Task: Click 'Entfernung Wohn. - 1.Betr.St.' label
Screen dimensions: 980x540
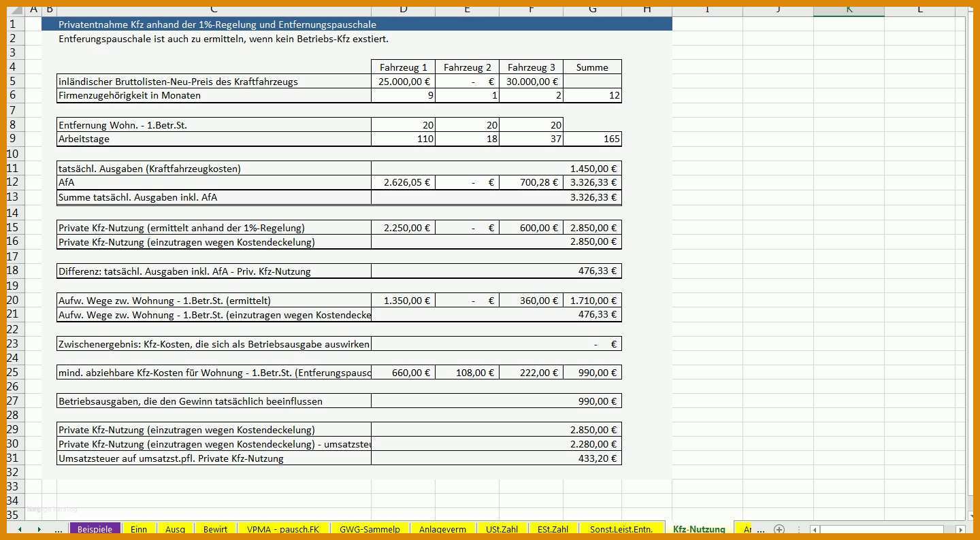Action: pyautogui.click(x=214, y=125)
